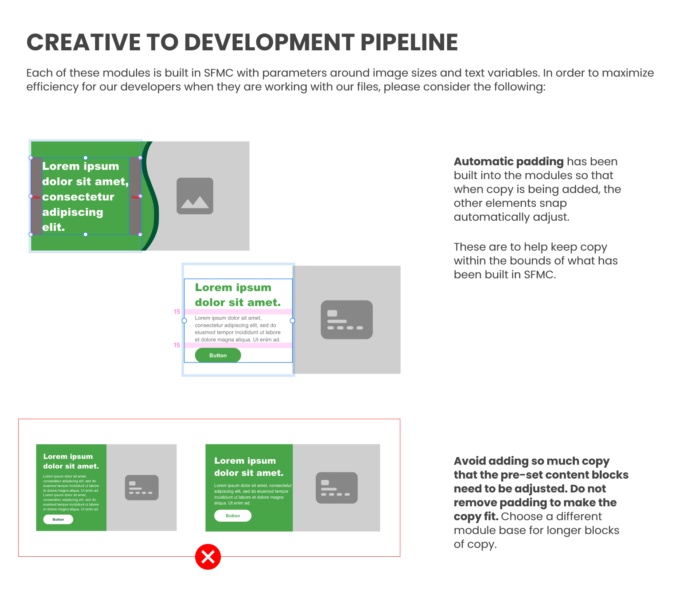Click the red X error icon
700x611 pixels.
[208, 557]
